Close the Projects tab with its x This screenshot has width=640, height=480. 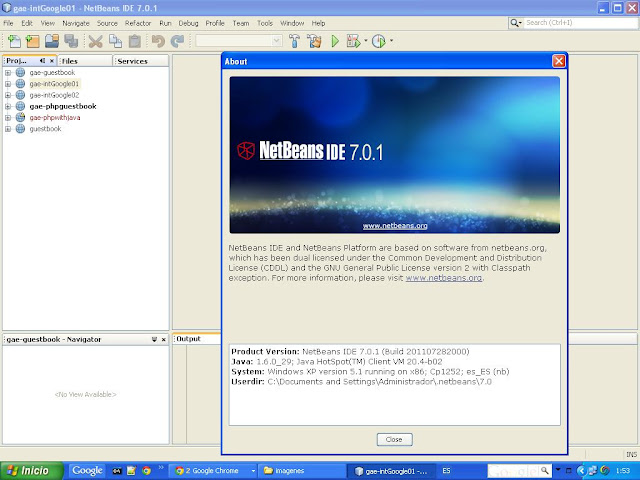coord(51,60)
